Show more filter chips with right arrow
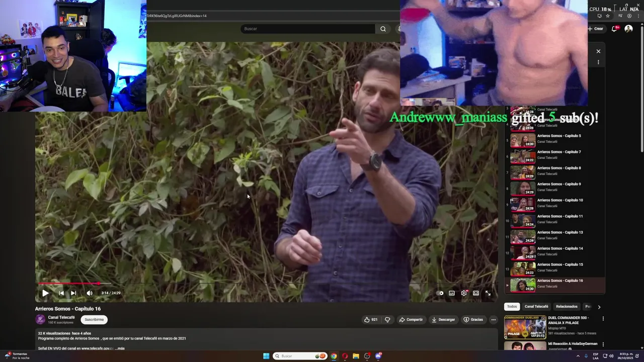The image size is (644, 362). click(x=599, y=307)
